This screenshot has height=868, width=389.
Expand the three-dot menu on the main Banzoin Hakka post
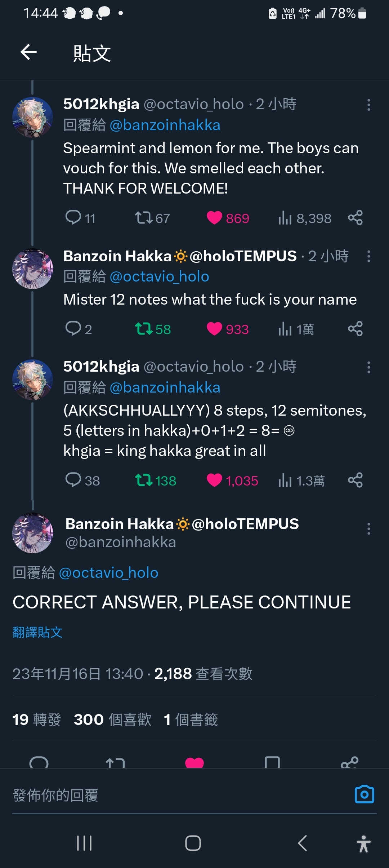point(368,529)
